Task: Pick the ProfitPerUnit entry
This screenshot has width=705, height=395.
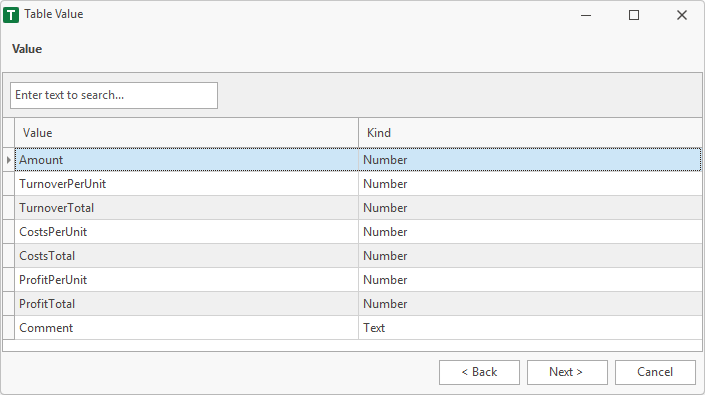Action: point(187,280)
